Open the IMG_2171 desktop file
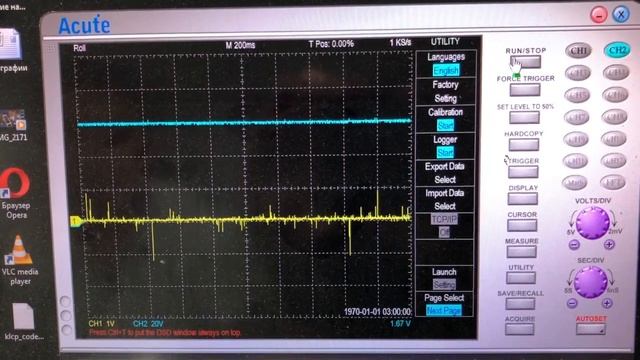 click(x=13, y=126)
